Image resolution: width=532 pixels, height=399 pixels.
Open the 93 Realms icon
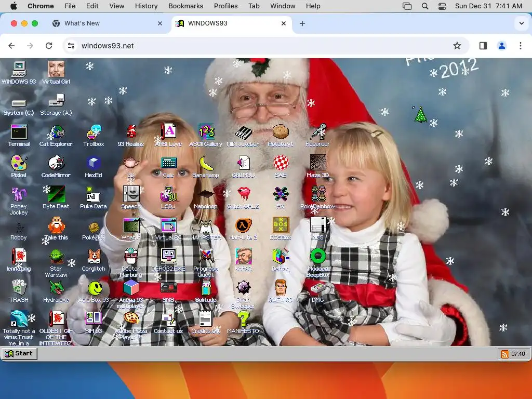point(131,132)
